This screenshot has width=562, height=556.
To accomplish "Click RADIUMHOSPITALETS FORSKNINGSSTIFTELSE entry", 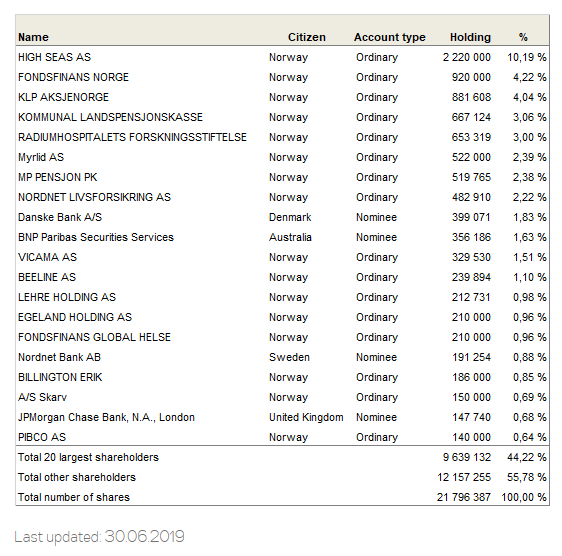I will 132,137.
